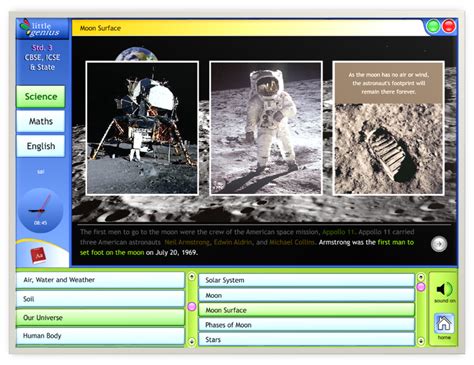Toggle the sound on speaker icon
The width and height of the screenshot is (474, 365).
click(x=444, y=289)
